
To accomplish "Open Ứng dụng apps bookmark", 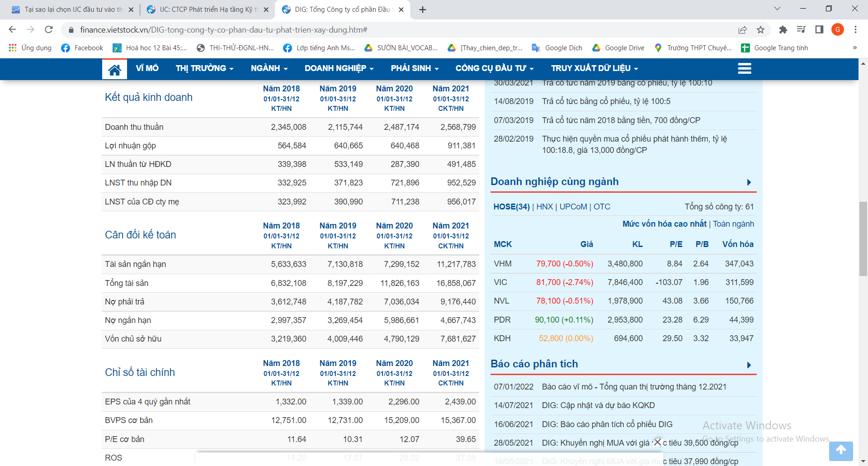I will click(30, 48).
